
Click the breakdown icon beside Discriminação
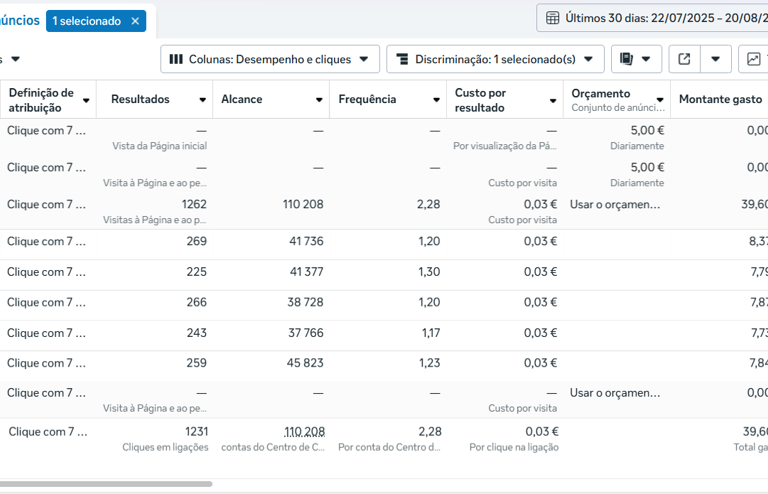[402, 59]
